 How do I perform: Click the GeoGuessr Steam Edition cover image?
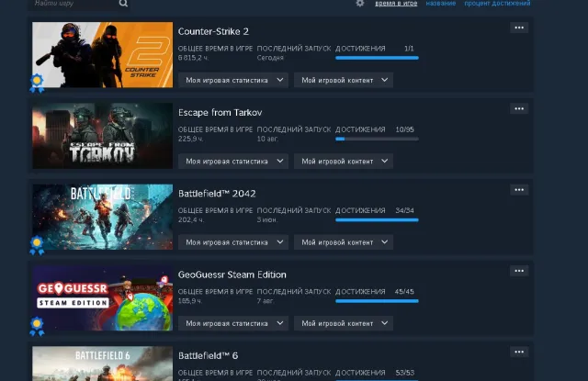click(x=102, y=297)
